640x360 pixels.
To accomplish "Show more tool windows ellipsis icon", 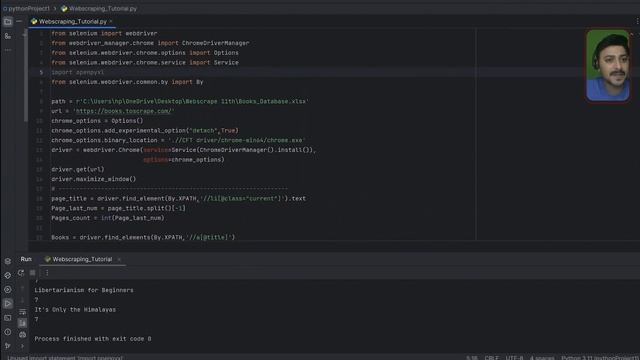I will [x=8, y=50].
